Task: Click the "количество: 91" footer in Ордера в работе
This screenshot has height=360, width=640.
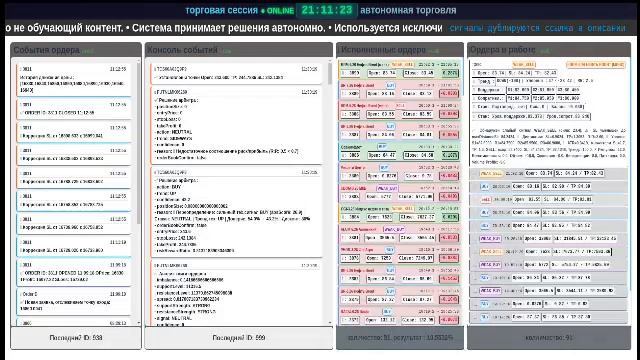Action: pos(549,338)
